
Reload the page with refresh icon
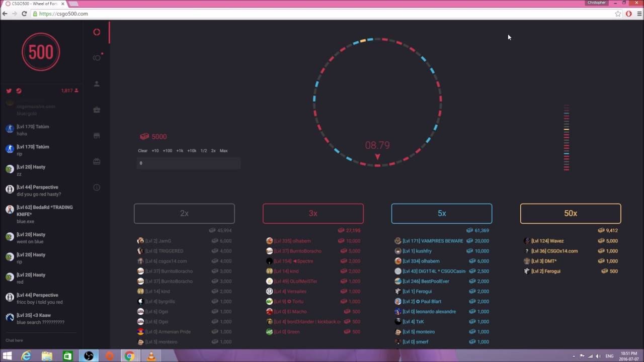[24, 14]
